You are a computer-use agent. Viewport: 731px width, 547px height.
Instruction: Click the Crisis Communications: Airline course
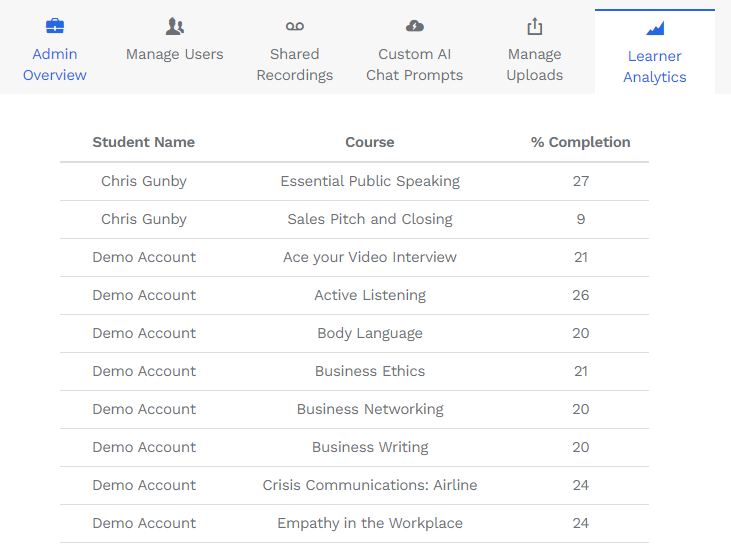pyautogui.click(x=370, y=485)
